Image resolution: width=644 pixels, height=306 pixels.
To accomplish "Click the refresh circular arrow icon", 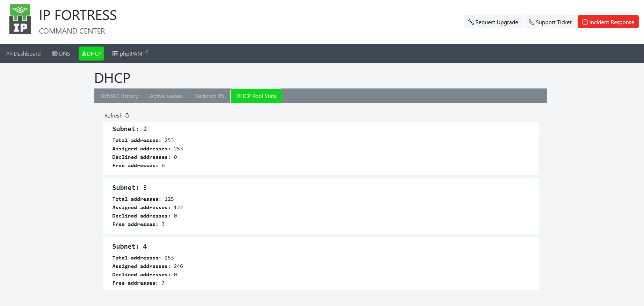I will click(x=127, y=115).
